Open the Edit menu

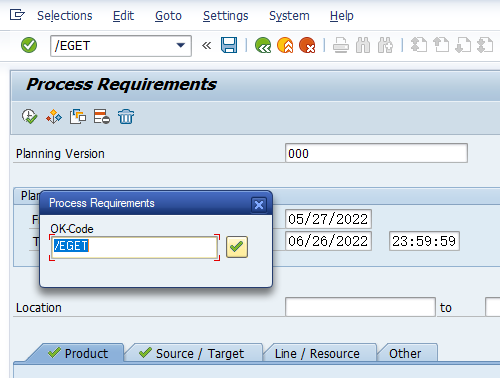[x=123, y=16]
